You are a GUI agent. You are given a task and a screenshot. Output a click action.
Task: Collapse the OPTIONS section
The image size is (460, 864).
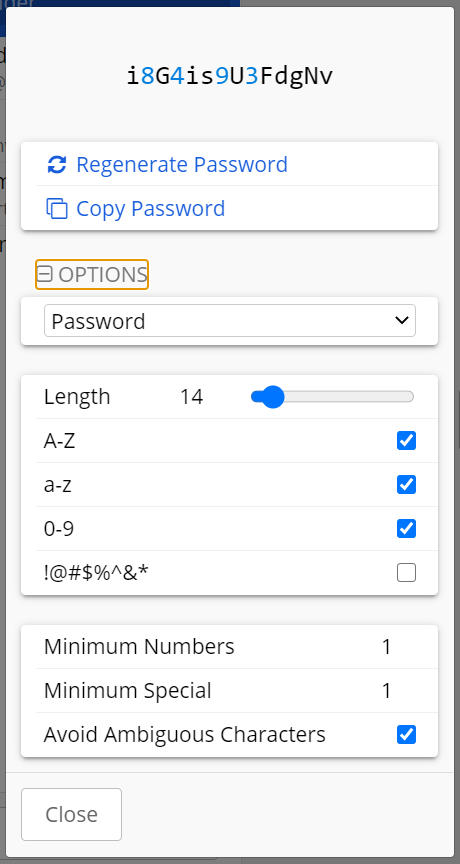tap(92, 274)
